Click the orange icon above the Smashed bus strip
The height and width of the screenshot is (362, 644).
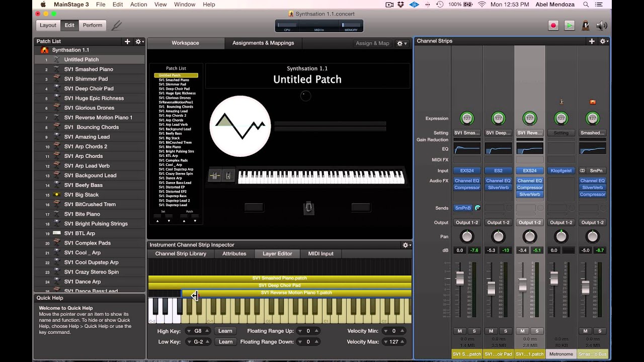click(593, 102)
